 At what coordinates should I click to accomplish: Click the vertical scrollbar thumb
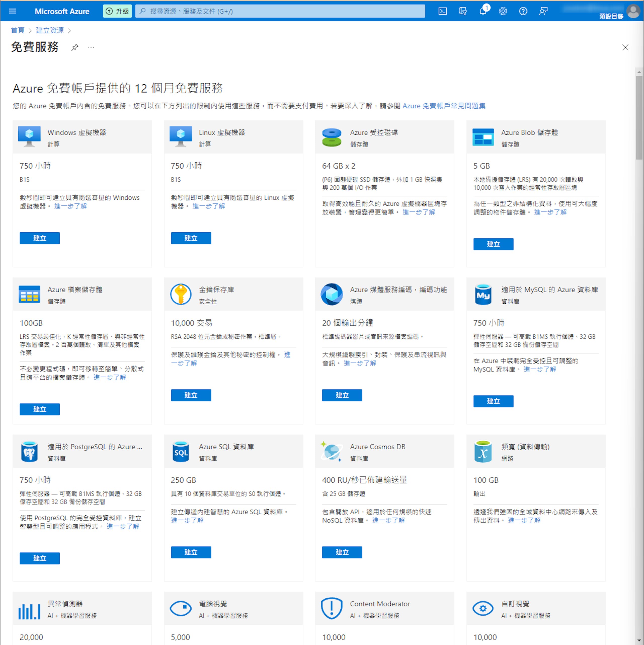(639, 118)
